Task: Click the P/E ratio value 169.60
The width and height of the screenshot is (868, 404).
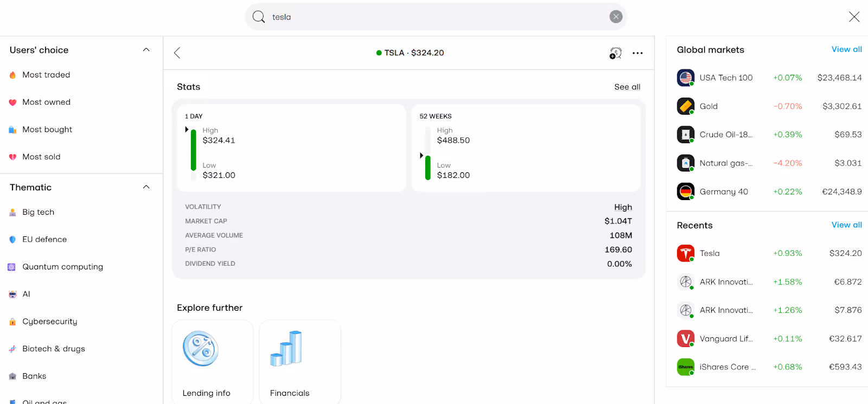Action: pos(618,249)
